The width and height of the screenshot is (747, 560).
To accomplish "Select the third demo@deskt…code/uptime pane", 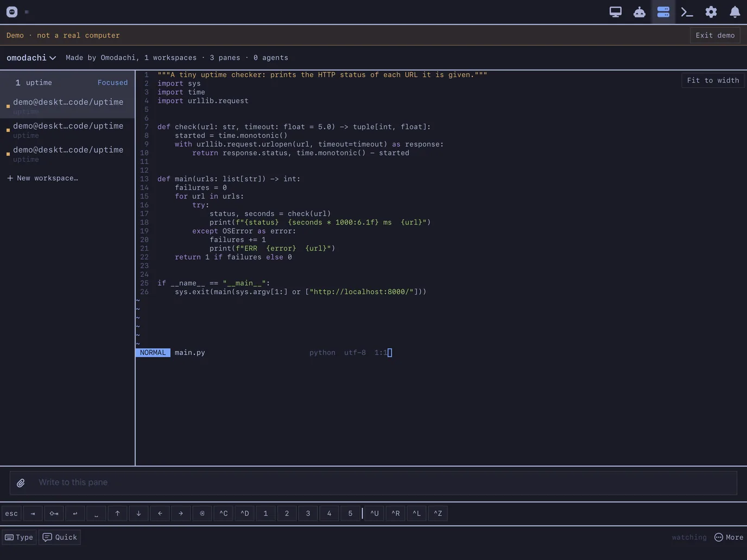I will tap(67, 154).
